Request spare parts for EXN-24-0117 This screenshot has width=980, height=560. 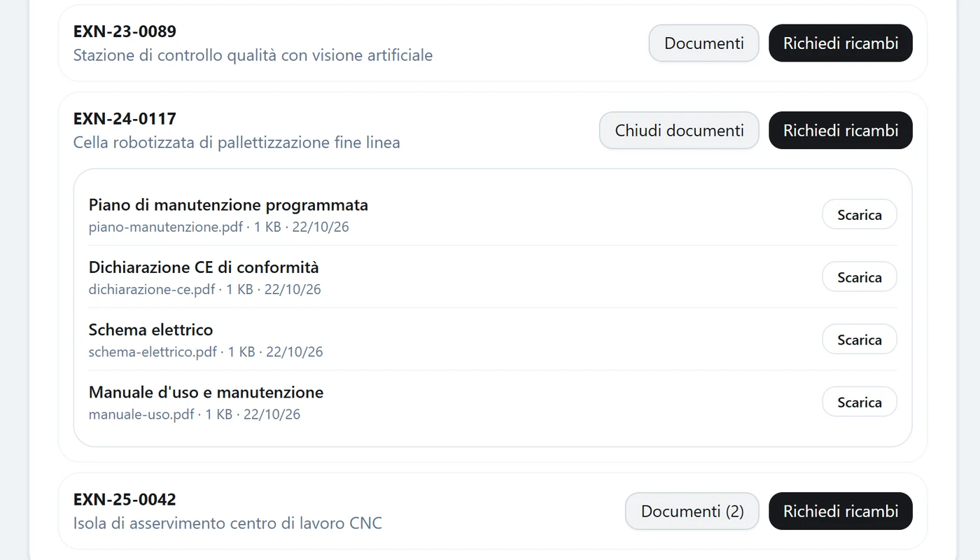pos(841,130)
